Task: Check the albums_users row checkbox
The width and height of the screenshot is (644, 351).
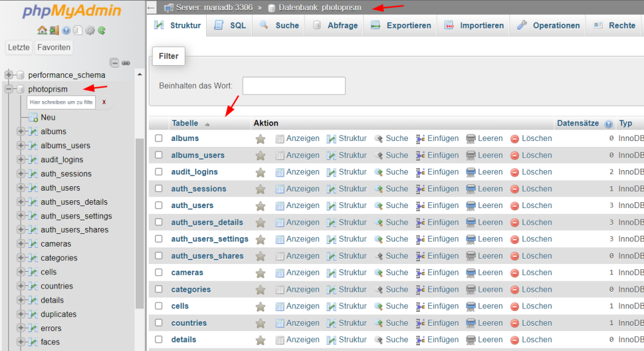Action: click(158, 155)
